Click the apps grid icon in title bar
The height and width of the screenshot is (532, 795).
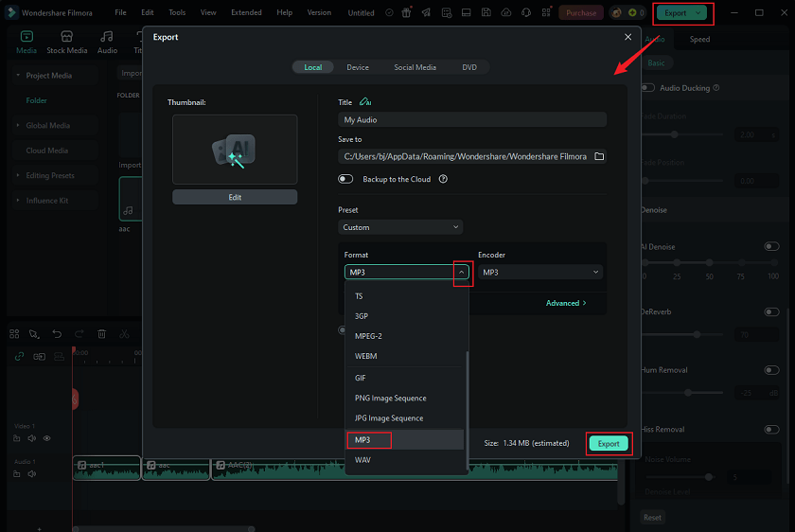click(x=546, y=12)
